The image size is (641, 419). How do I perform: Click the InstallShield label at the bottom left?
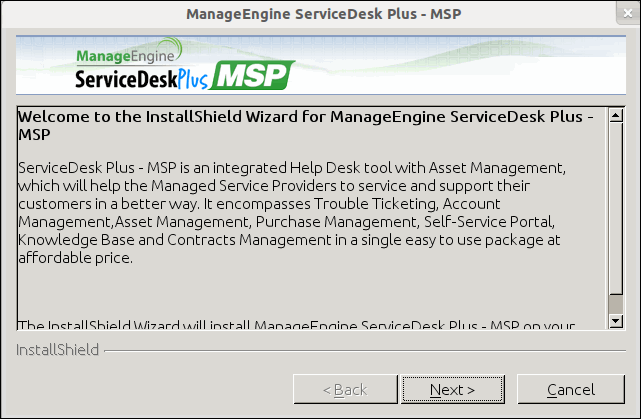point(57,350)
